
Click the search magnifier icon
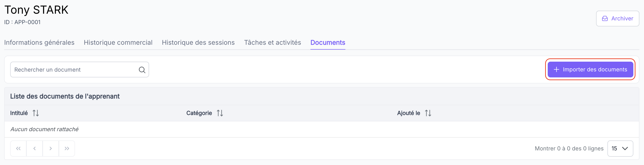142,70
